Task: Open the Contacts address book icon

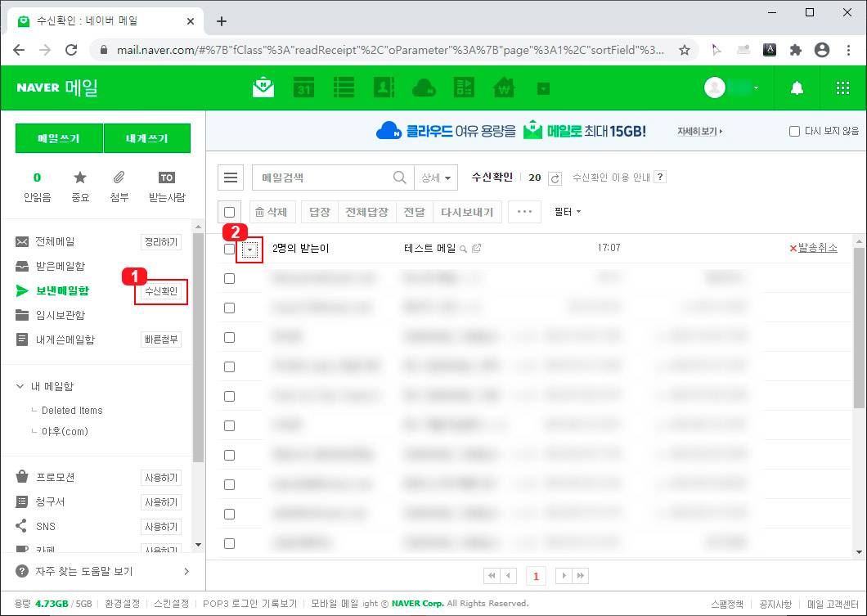Action: click(384, 88)
